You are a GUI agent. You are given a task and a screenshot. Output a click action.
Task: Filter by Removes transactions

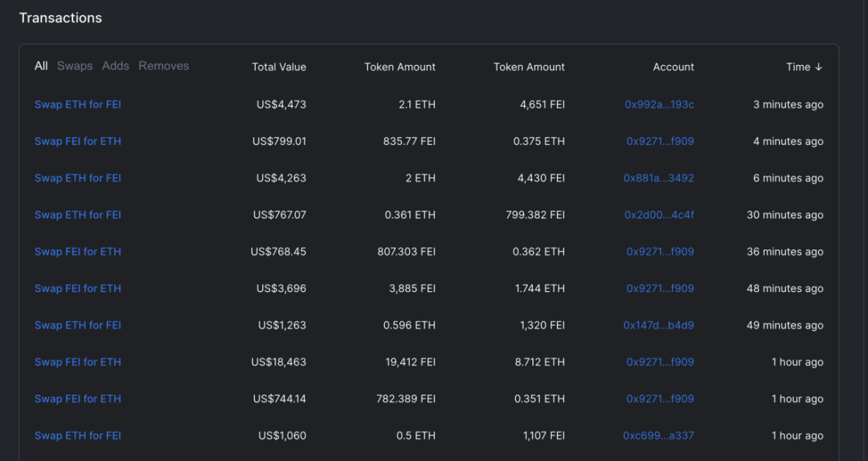(x=163, y=66)
